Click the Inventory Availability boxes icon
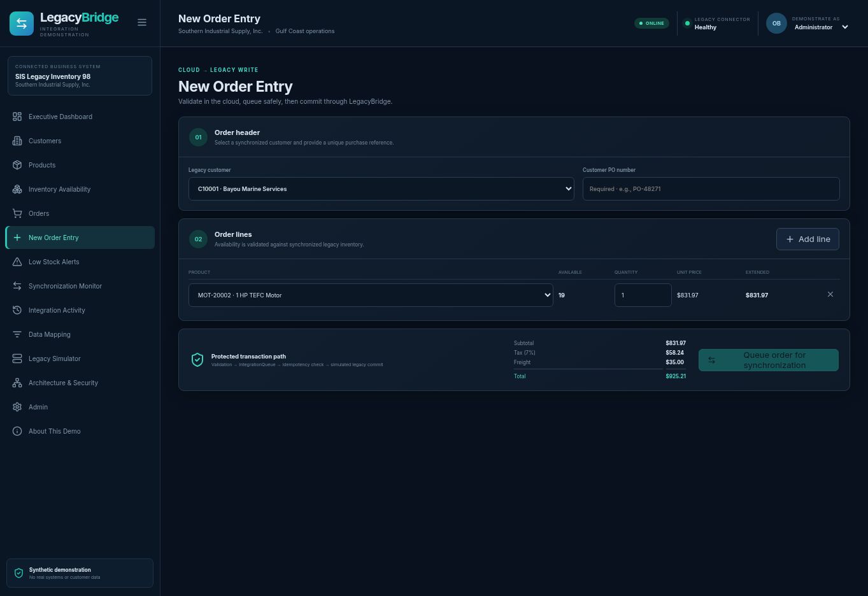 pyautogui.click(x=17, y=189)
